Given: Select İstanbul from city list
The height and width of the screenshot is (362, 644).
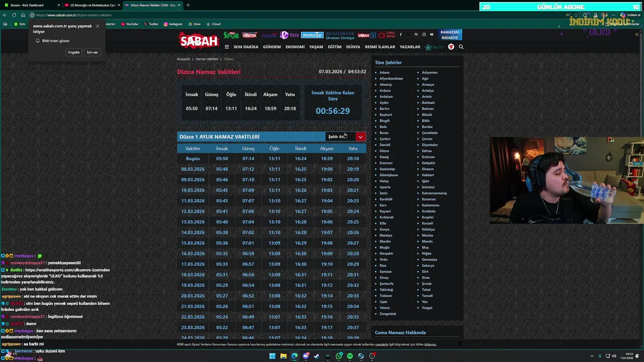Looking at the screenshot, I should pyautogui.click(x=428, y=187).
